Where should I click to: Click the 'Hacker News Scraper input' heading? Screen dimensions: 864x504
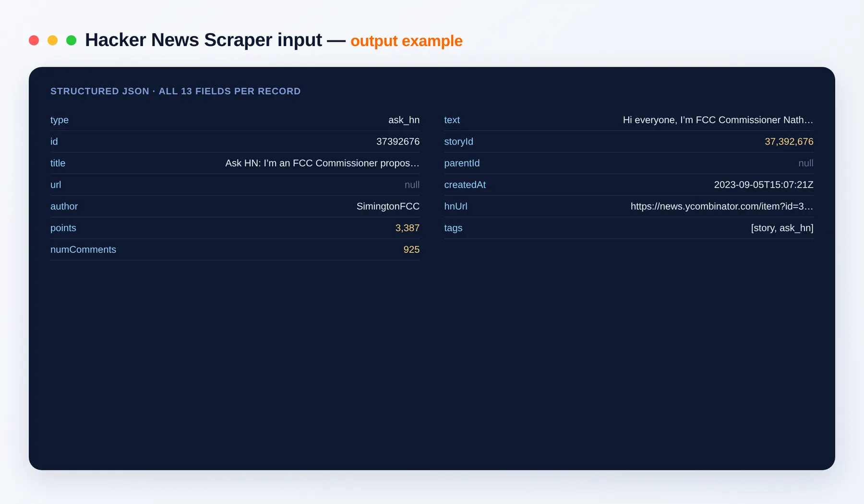[204, 40]
